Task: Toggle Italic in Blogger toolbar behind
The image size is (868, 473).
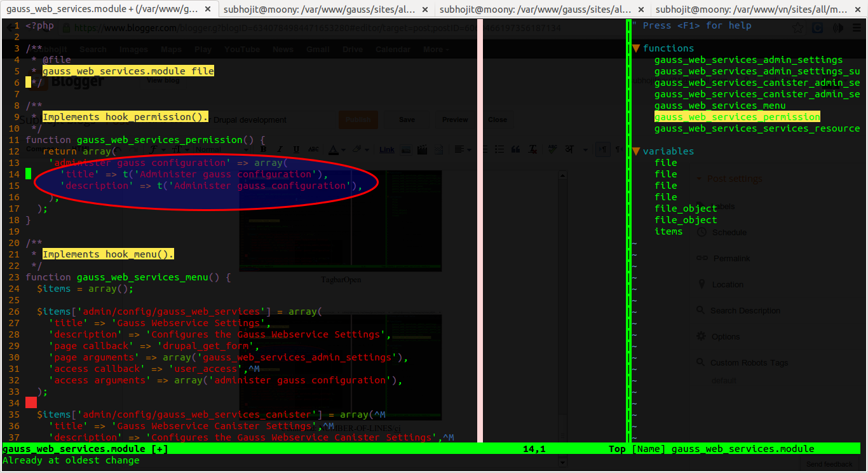Action: [x=280, y=149]
